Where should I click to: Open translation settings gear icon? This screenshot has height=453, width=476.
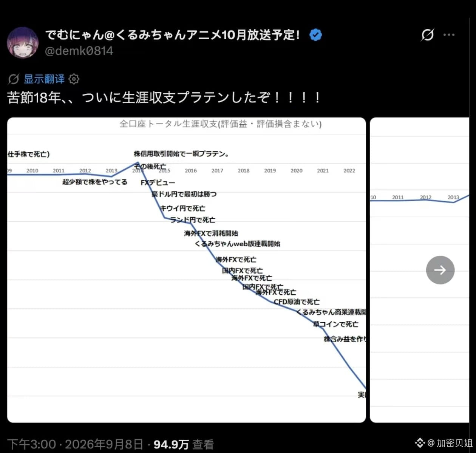pyautogui.click(x=74, y=79)
